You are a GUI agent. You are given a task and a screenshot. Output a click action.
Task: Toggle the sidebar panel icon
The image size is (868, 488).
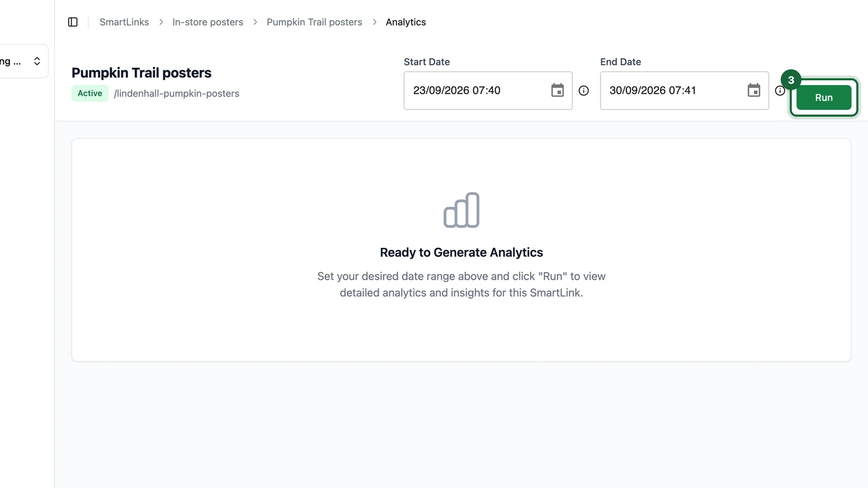[x=73, y=22]
